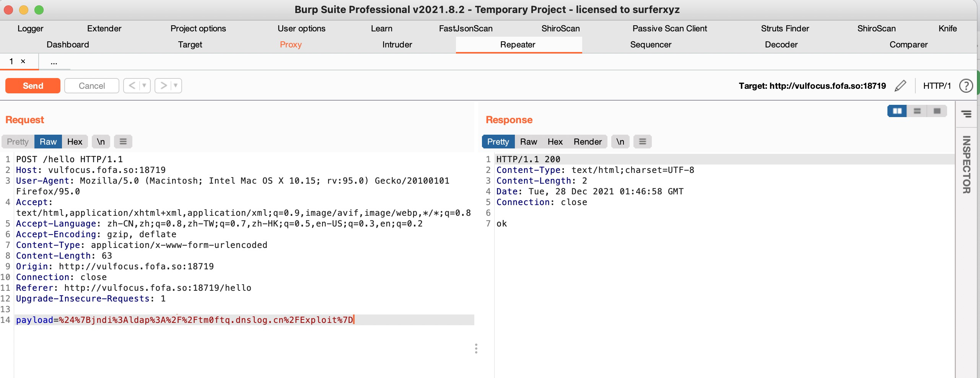Open the Target tab
This screenshot has height=378, width=980.
click(190, 44)
